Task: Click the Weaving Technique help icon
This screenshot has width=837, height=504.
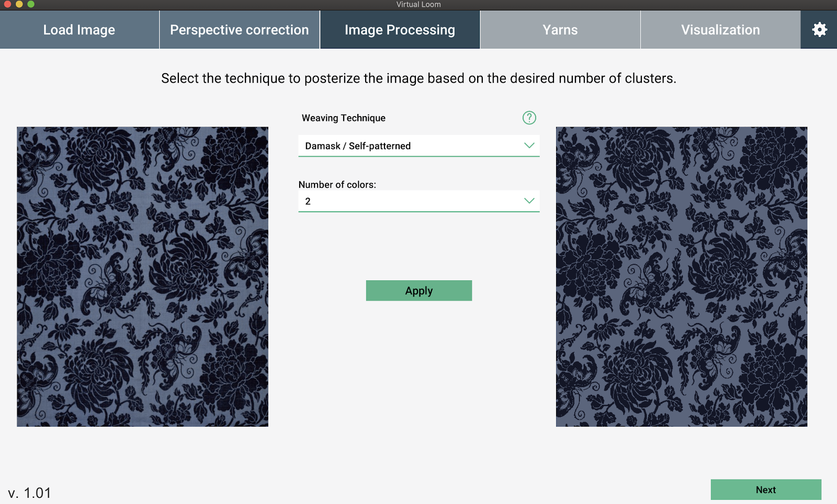Action: click(529, 118)
